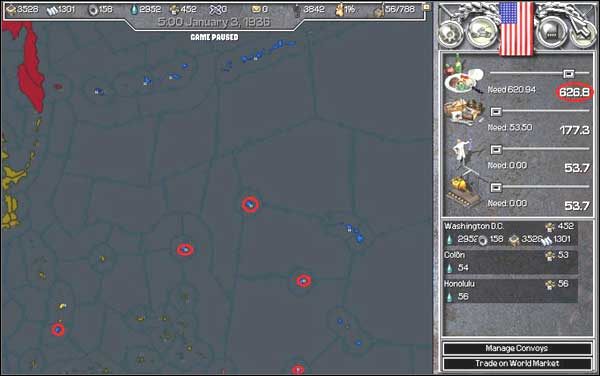
Task: Open the gear-shaped technology round button
Action: [x=451, y=34]
